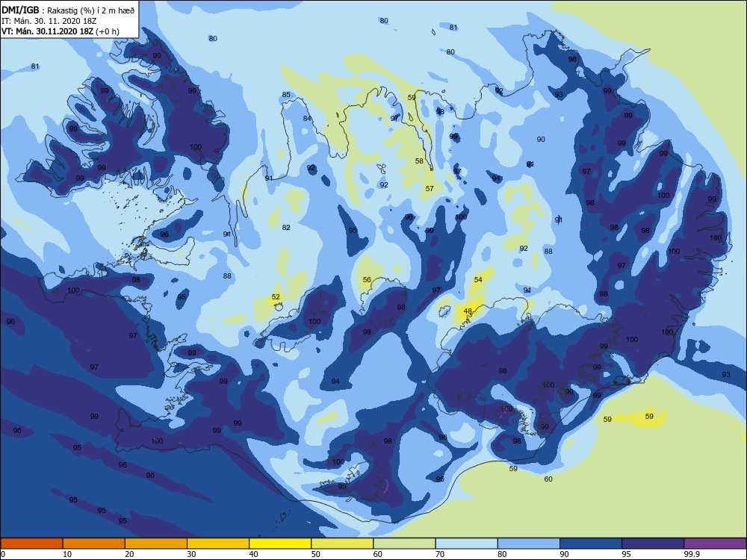Choose the 30–40 amber legend swatch
The height and width of the screenshot is (560, 747).
click(218, 544)
